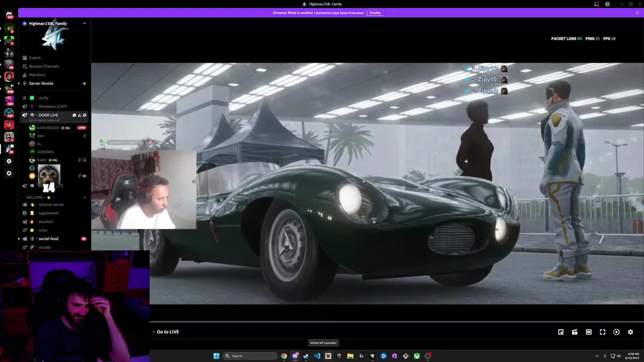
Task: Edit DOAR LIVE channel settings gear
Action: click(x=84, y=115)
